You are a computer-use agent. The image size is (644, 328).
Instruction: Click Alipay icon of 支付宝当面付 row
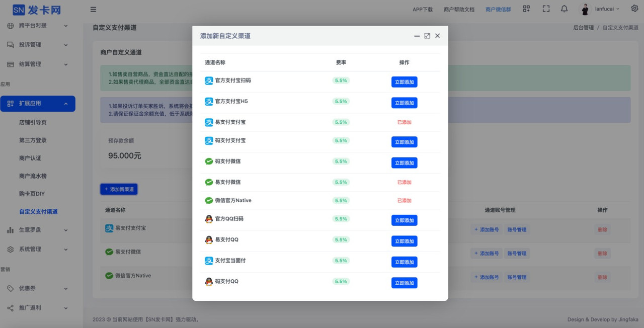(x=209, y=261)
